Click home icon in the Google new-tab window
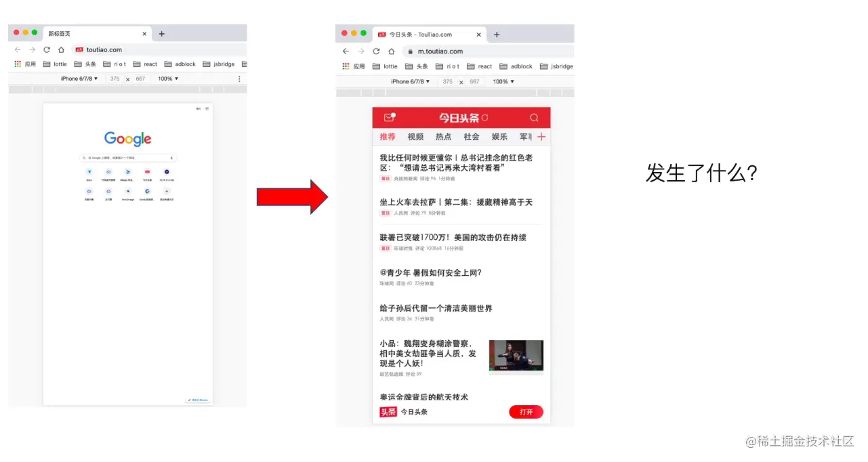 [61, 49]
